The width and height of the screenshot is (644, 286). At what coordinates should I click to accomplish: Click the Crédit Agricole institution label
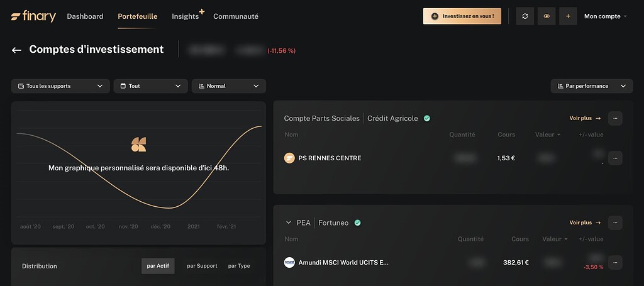click(392, 118)
